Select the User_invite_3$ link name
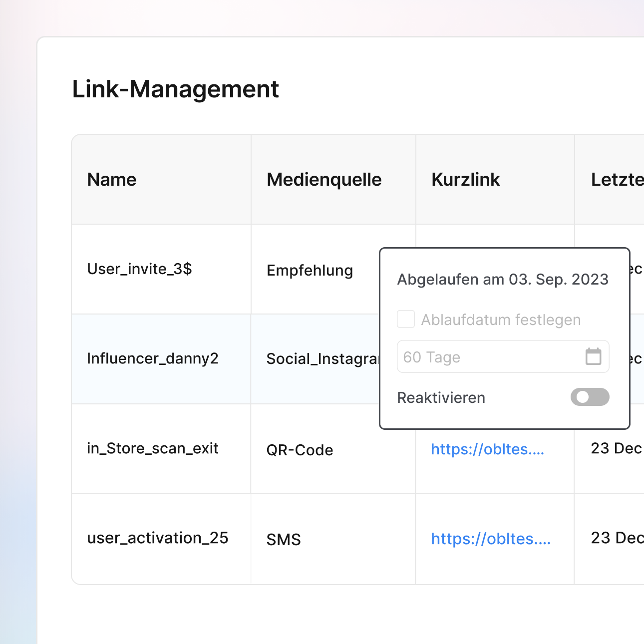The image size is (644, 644). [x=139, y=269]
